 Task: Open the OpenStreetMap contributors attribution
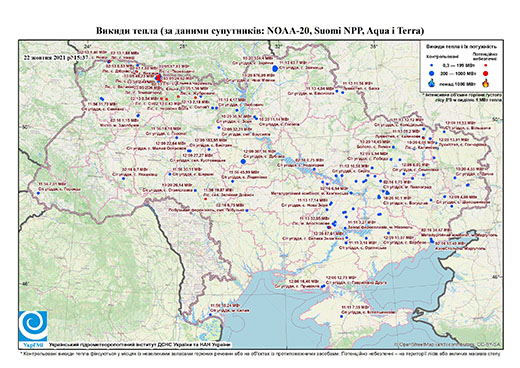pyautogui.click(x=448, y=344)
